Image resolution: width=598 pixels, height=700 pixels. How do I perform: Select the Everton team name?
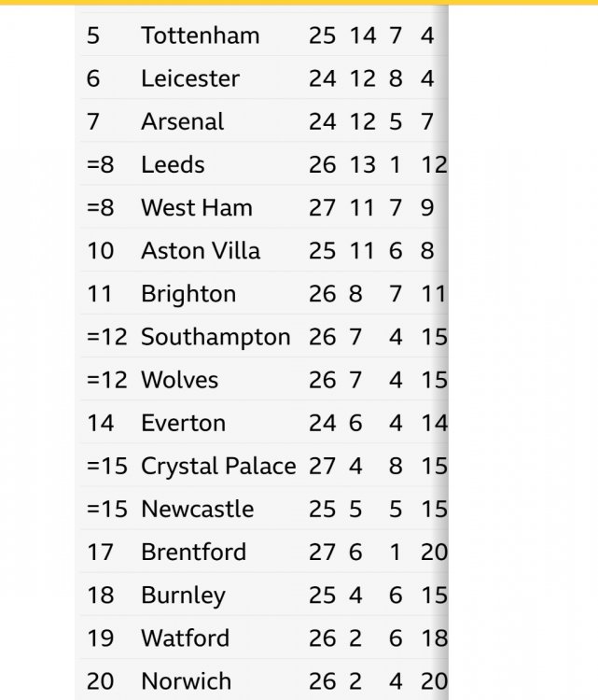pyautogui.click(x=183, y=423)
